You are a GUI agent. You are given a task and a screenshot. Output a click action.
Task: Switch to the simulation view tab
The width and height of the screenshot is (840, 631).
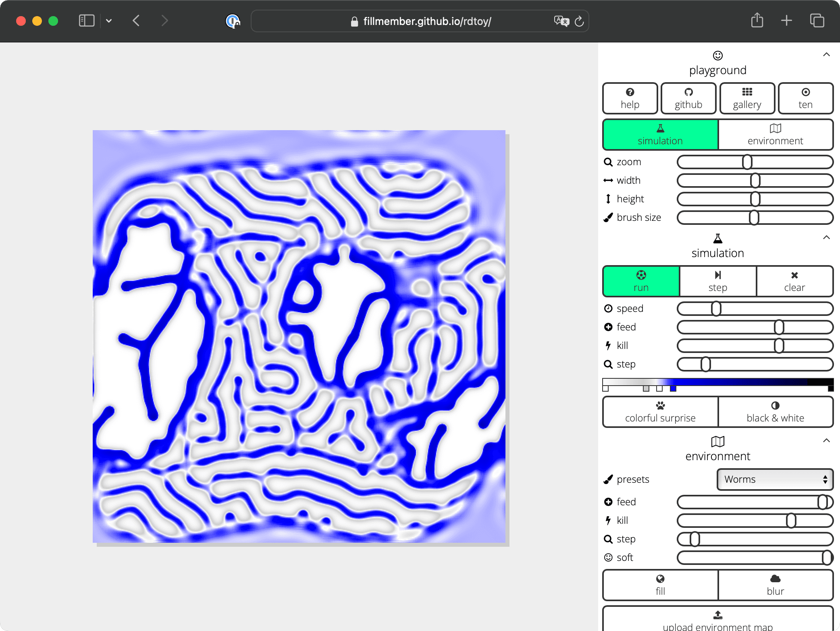tap(660, 135)
